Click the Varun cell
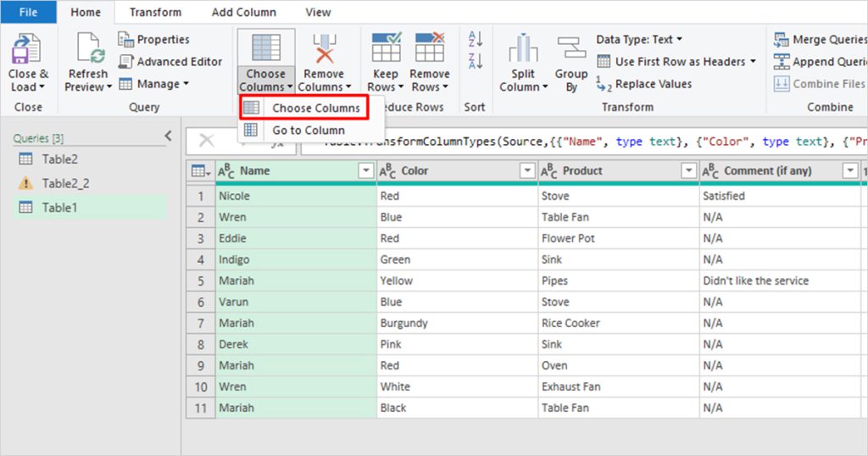 pos(296,302)
